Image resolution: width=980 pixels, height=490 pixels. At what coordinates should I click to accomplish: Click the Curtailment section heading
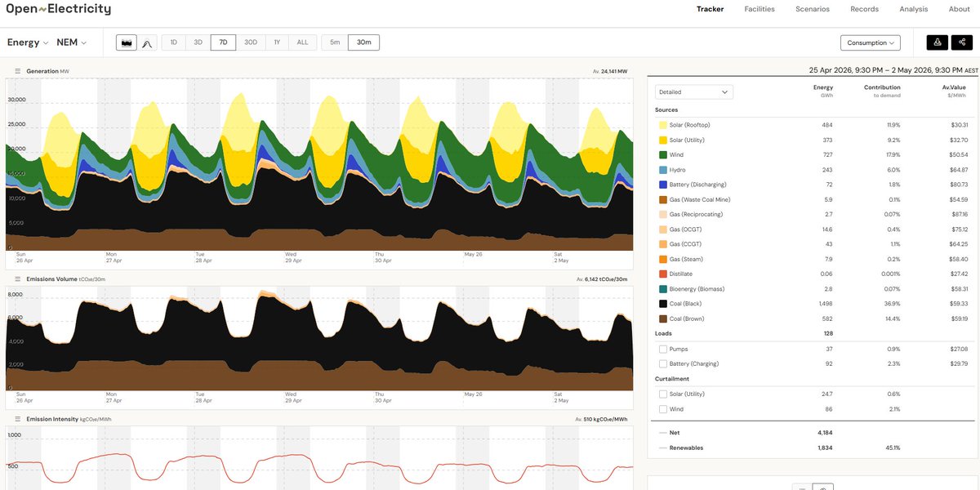[671, 378]
